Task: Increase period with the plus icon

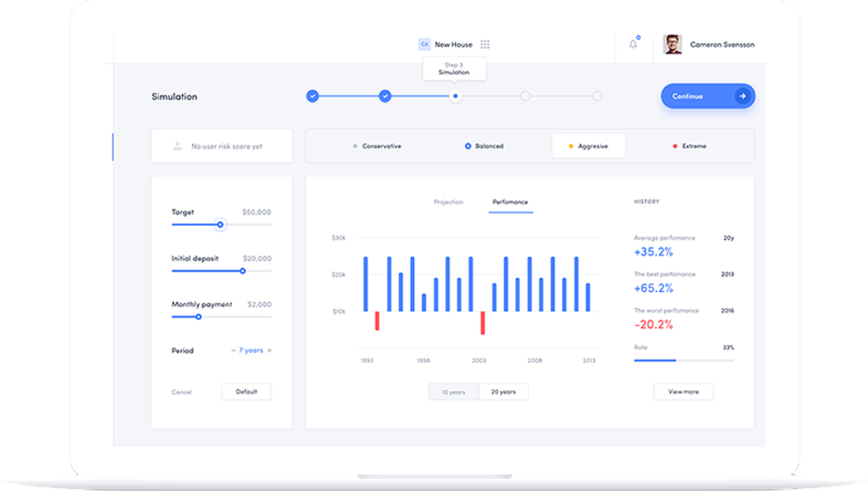Action: point(269,351)
